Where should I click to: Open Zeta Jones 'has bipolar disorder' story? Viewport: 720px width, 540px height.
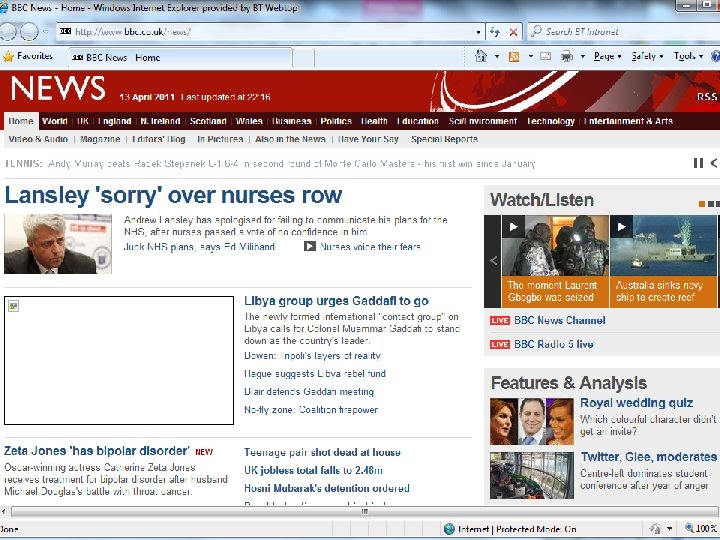96,451
